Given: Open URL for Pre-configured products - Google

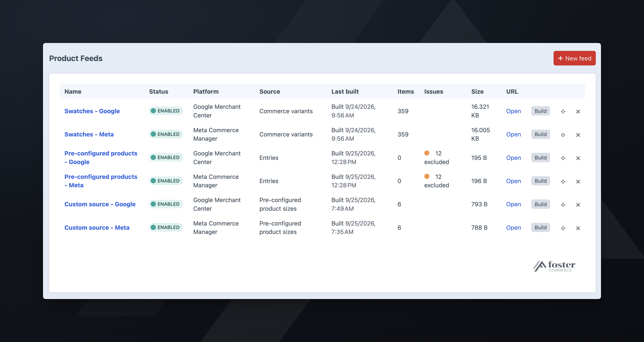Looking at the screenshot, I should tap(513, 158).
